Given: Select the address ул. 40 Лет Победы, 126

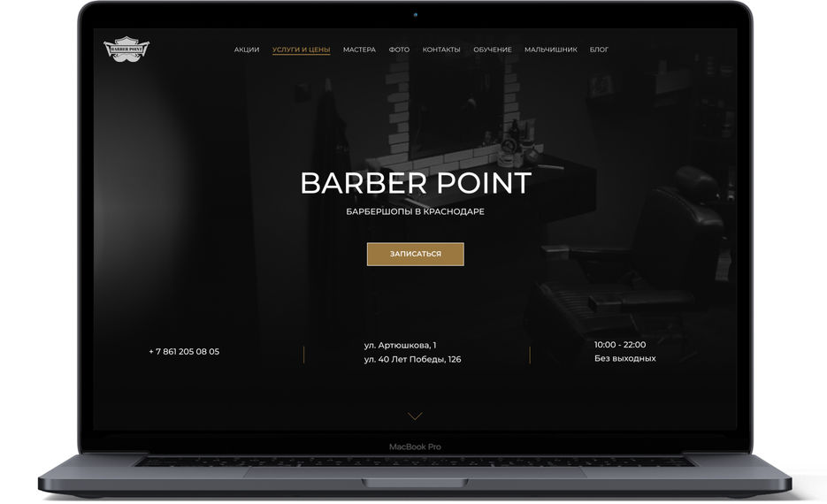Looking at the screenshot, I should pyautogui.click(x=412, y=360).
